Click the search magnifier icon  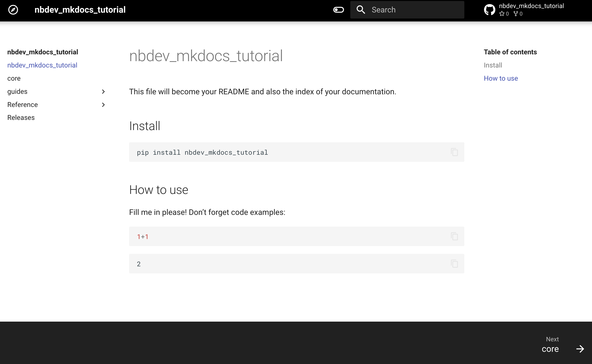pos(361,10)
